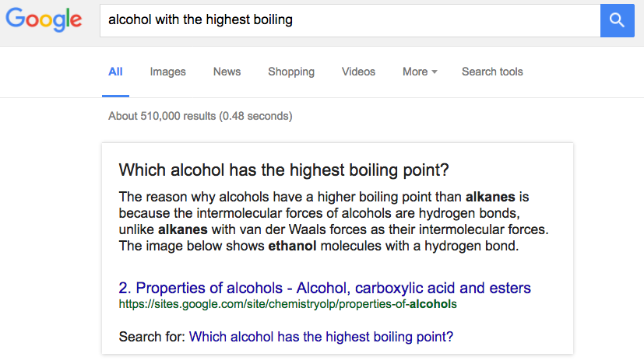Click the 'Search for:' label text
The height and width of the screenshot is (364, 644).
(152, 337)
